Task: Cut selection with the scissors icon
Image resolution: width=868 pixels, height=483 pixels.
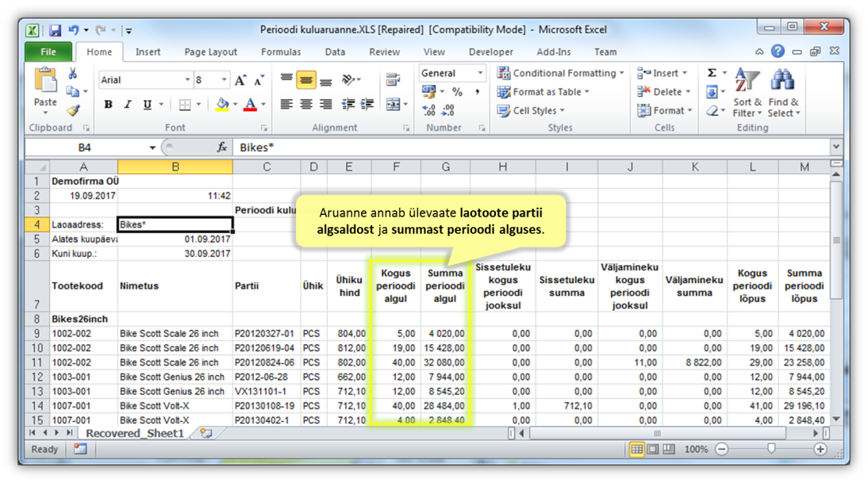Action: (x=72, y=73)
